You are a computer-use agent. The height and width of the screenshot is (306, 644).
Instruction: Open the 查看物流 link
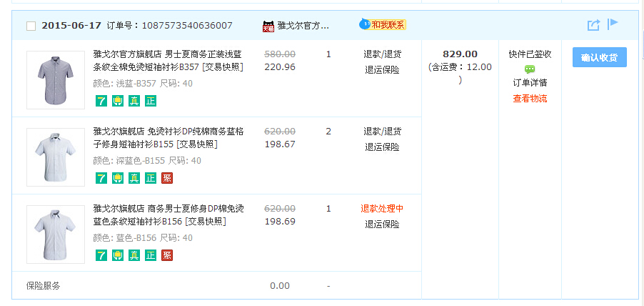coord(530,99)
